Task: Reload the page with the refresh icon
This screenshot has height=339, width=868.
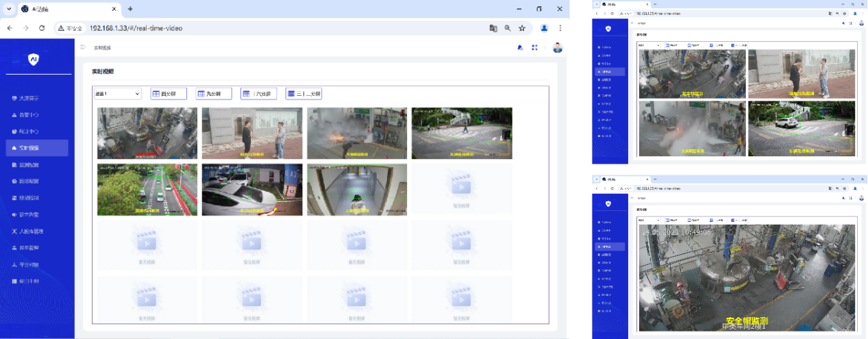Action: coord(42,28)
